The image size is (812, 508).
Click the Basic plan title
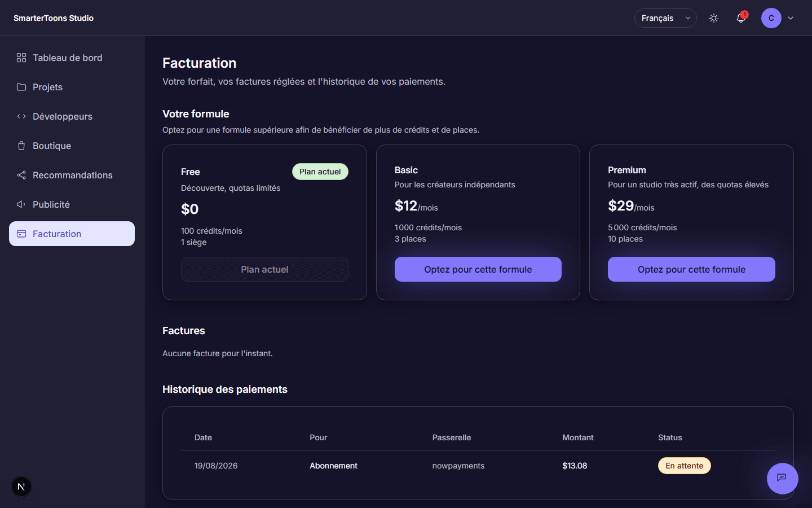coord(406,170)
